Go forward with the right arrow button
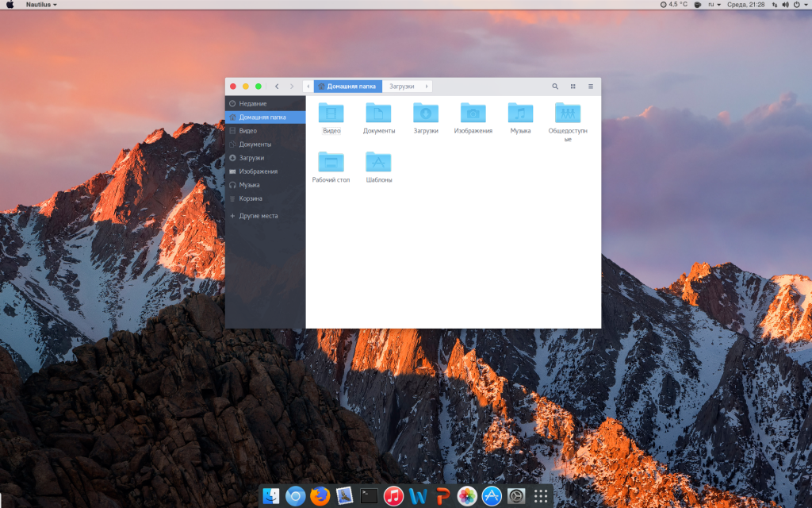 pyautogui.click(x=292, y=87)
